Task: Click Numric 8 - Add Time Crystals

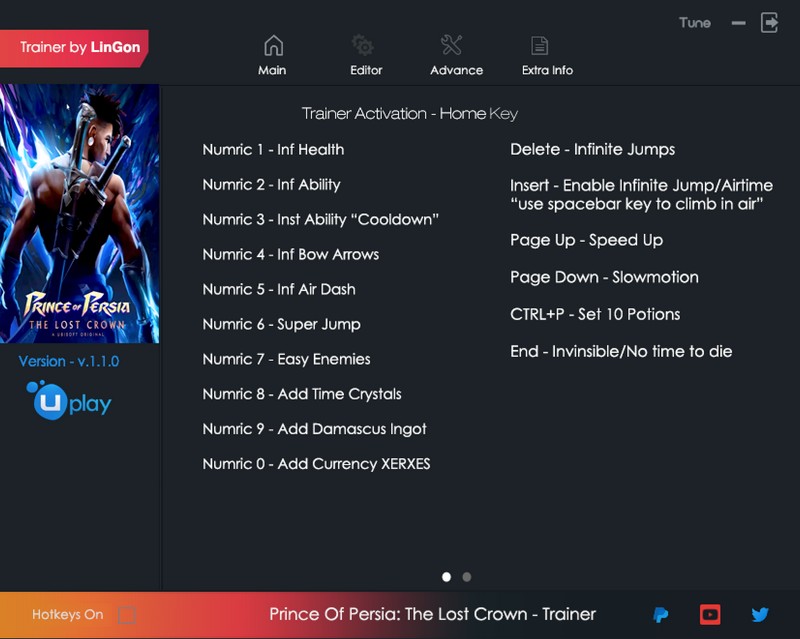Action: coord(302,394)
